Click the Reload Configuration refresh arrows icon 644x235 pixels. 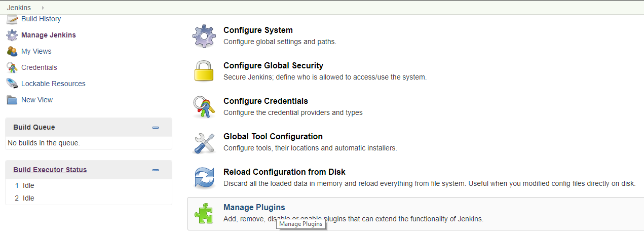point(204,178)
